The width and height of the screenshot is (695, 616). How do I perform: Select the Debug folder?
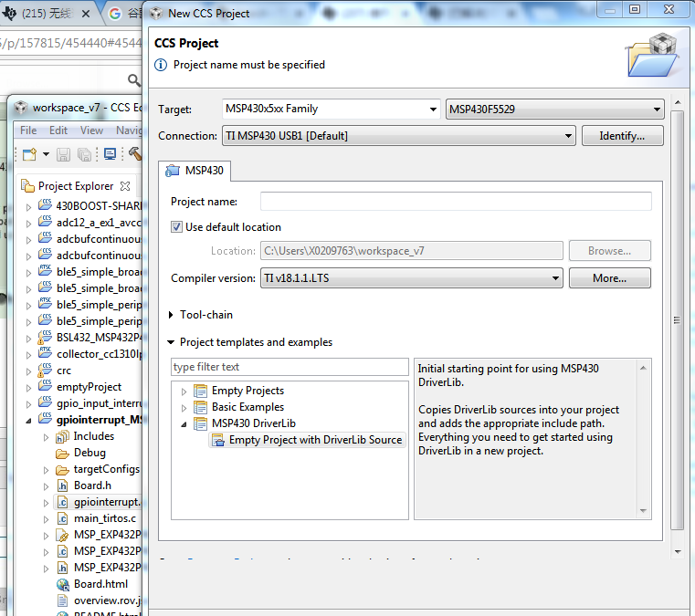(x=90, y=453)
